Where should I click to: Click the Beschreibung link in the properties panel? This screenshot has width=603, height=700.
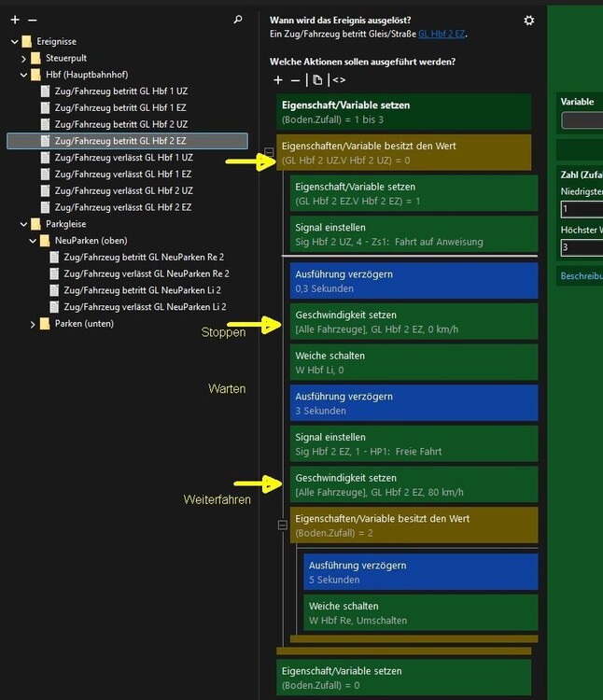tap(582, 276)
